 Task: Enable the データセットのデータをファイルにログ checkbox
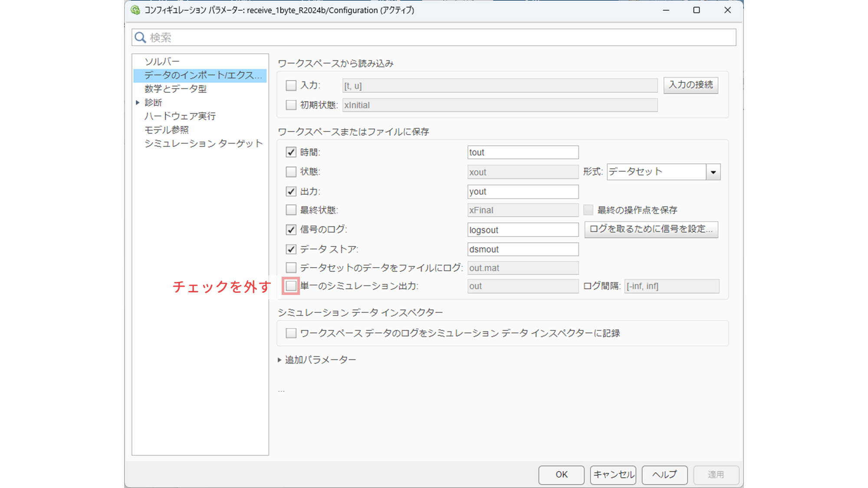tap(291, 268)
